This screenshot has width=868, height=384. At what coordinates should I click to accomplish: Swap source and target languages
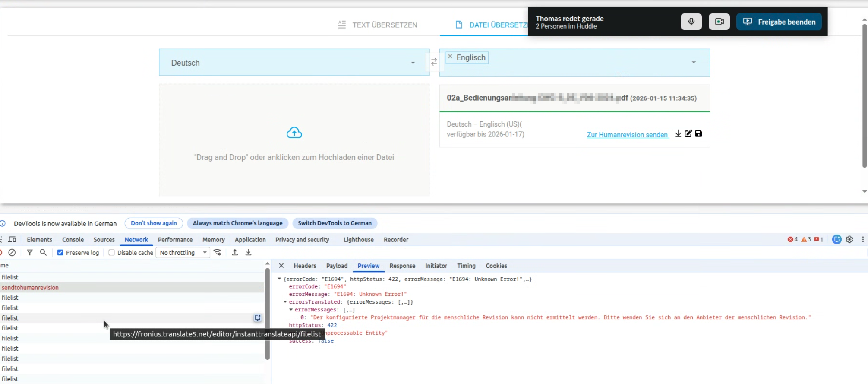(x=434, y=62)
